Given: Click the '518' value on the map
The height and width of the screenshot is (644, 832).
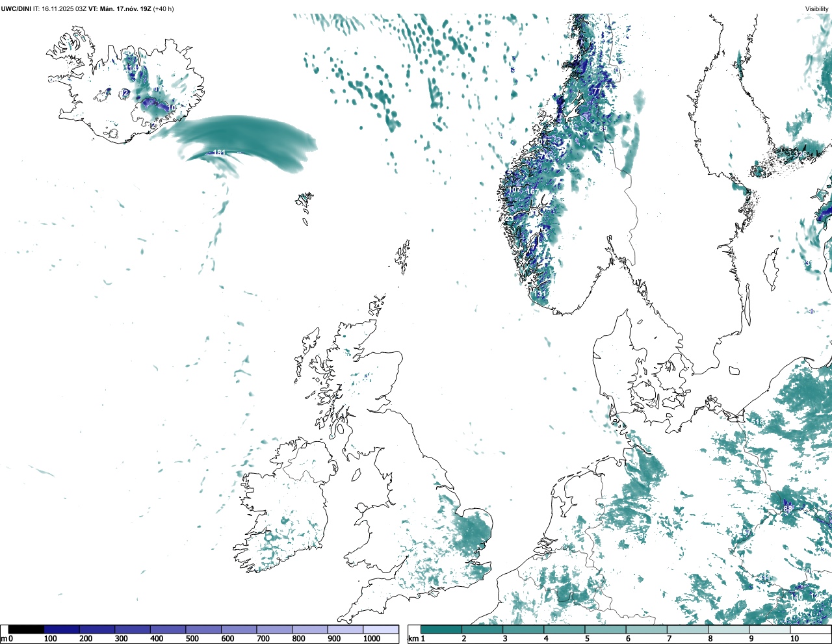Looking at the screenshot, I should point(758,422).
